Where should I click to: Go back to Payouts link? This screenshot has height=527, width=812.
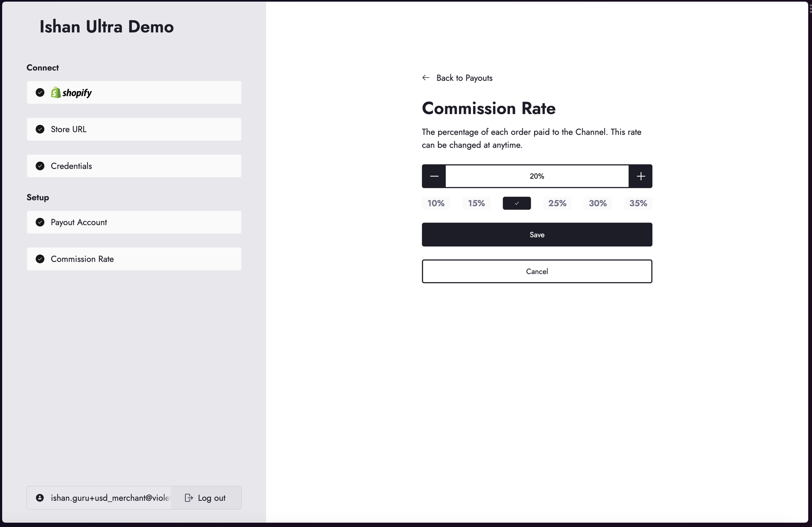[x=464, y=78]
